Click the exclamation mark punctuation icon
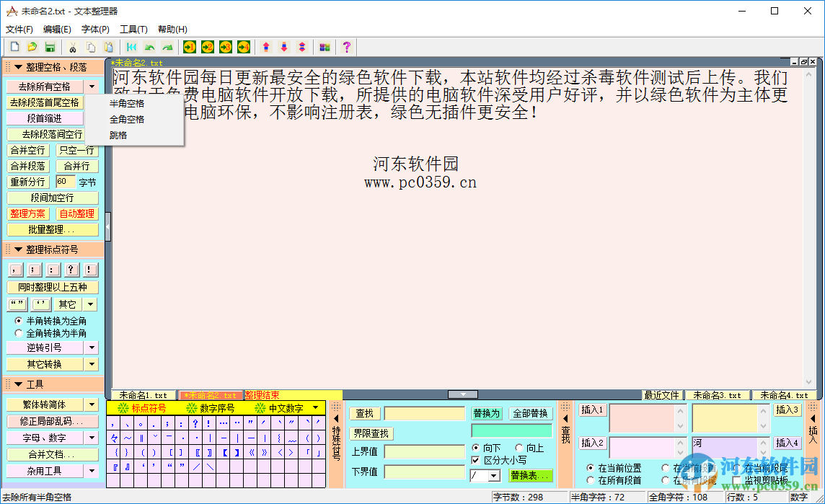This screenshot has height=504, width=825. 89,270
